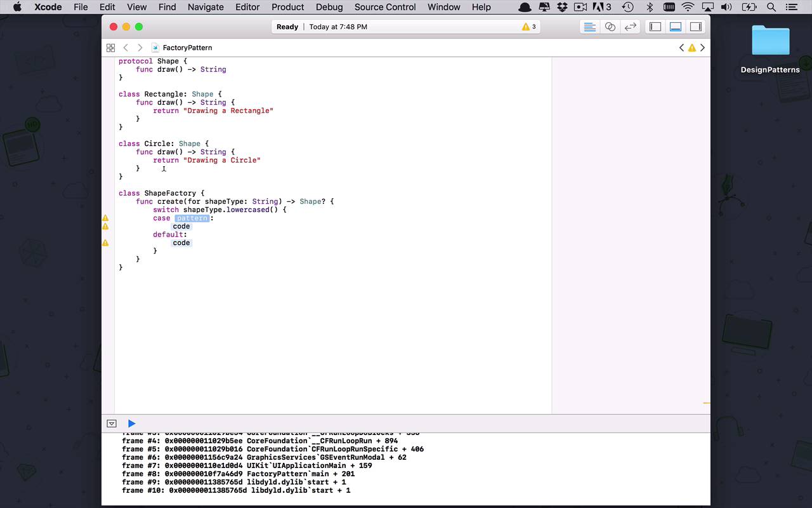Open the Dropbox menu bar icon
Image resolution: width=812 pixels, height=508 pixels.
click(x=562, y=7)
